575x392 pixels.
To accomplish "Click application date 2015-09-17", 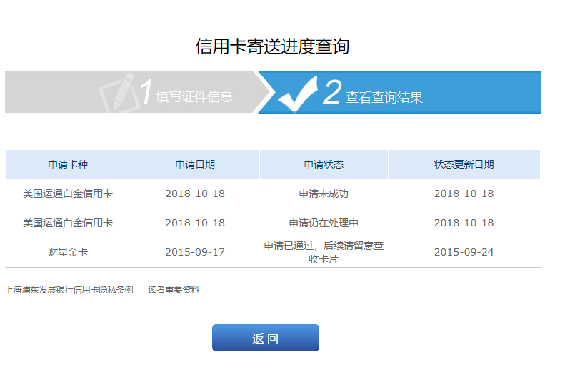I will [195, 252].
